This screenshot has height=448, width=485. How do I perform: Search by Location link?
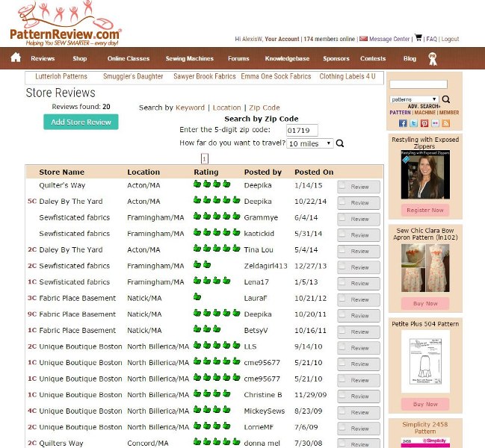coord(226,108)
